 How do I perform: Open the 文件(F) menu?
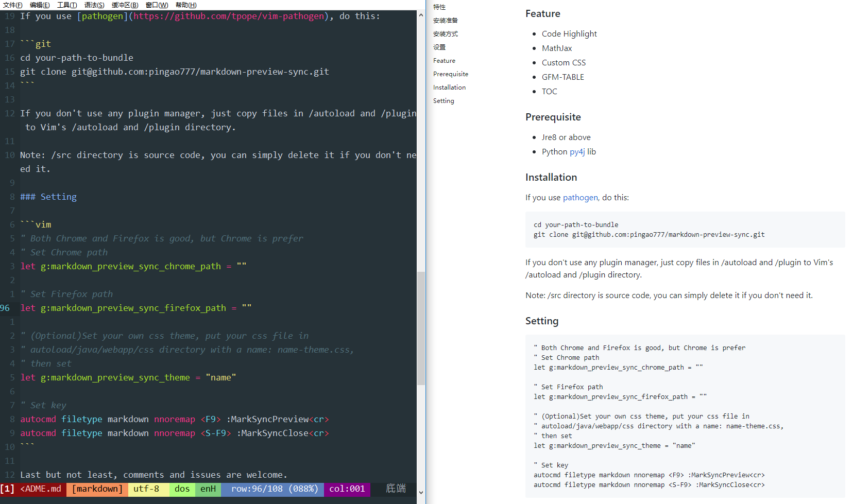pyautogui.click(x=13, y=5)
